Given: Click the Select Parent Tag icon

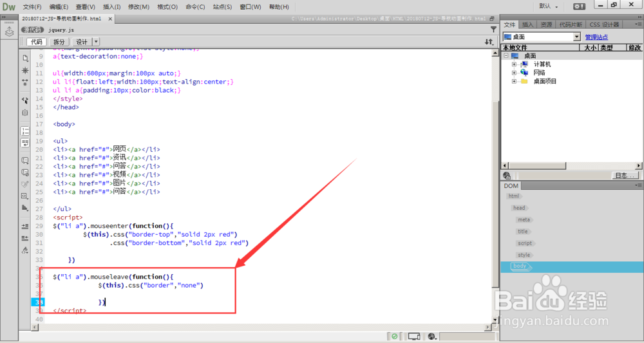Looking at the screenshot, I should [25, 100].
